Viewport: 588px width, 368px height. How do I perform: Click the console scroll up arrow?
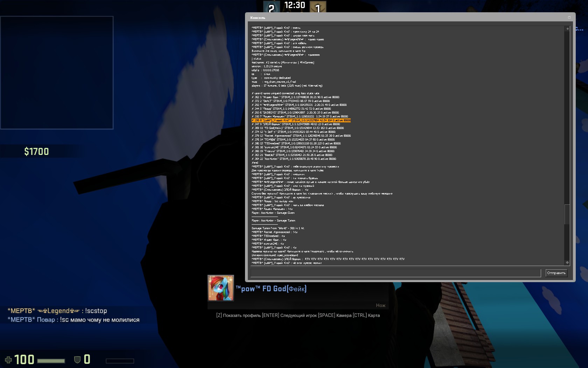point(567,29)
